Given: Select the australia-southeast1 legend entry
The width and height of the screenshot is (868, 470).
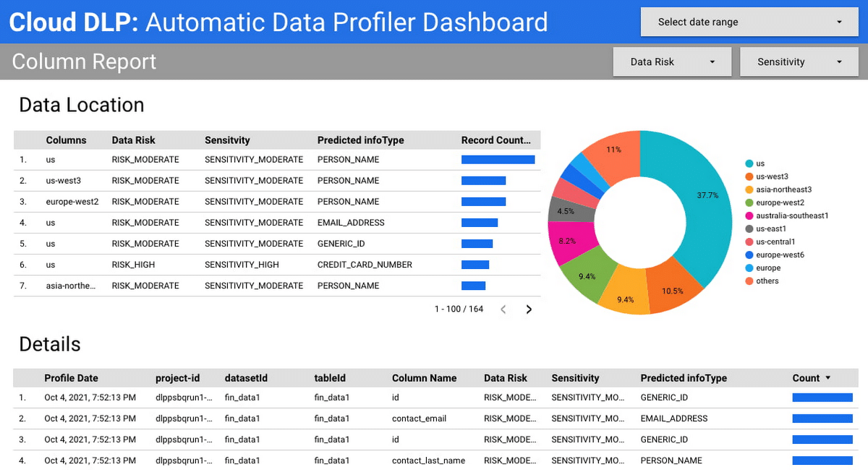Looking at the screenshot, I should (787, 215).
